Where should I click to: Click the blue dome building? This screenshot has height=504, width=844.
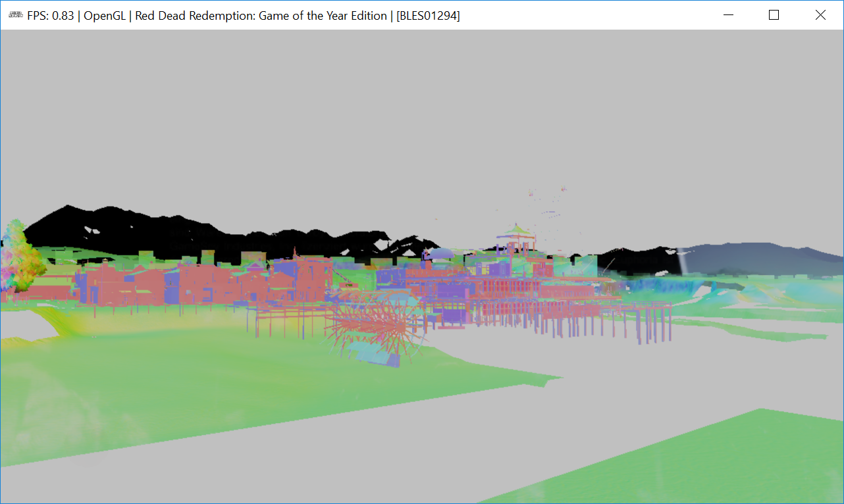440,254
